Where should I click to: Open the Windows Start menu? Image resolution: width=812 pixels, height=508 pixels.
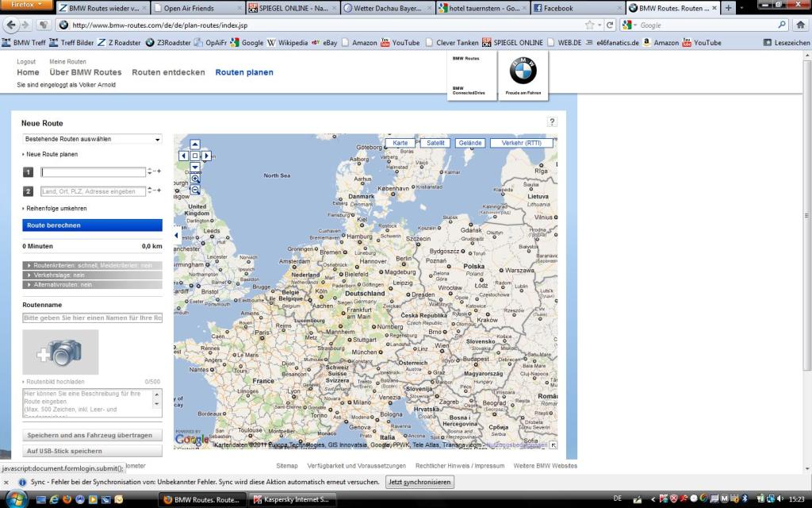tap(16, 499)
